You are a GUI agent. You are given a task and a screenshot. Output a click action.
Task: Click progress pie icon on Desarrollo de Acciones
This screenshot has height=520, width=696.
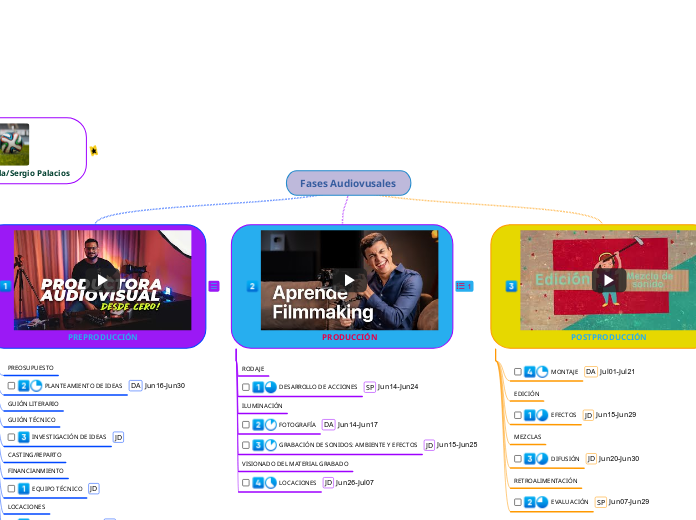coord(271,387)
